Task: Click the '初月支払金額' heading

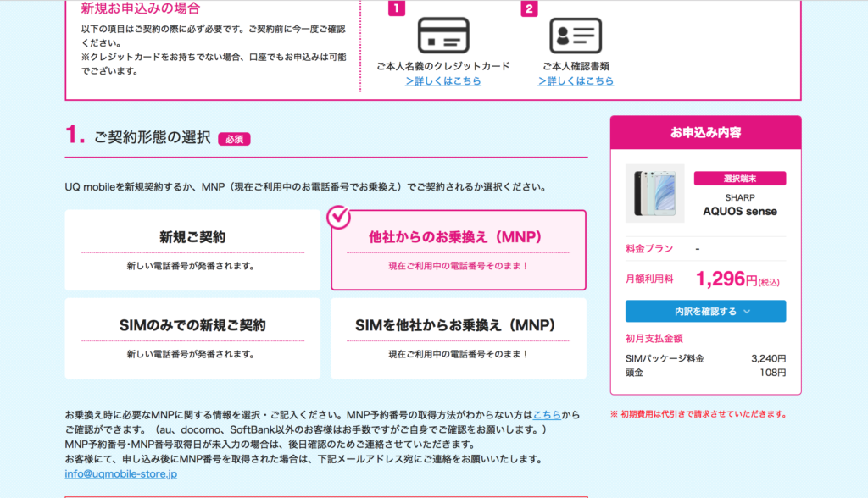Action: [654, 338]
